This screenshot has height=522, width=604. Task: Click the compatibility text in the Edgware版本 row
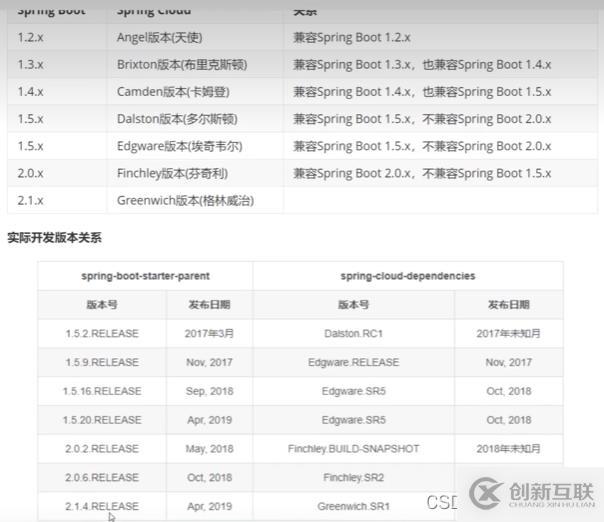point(422,146)
